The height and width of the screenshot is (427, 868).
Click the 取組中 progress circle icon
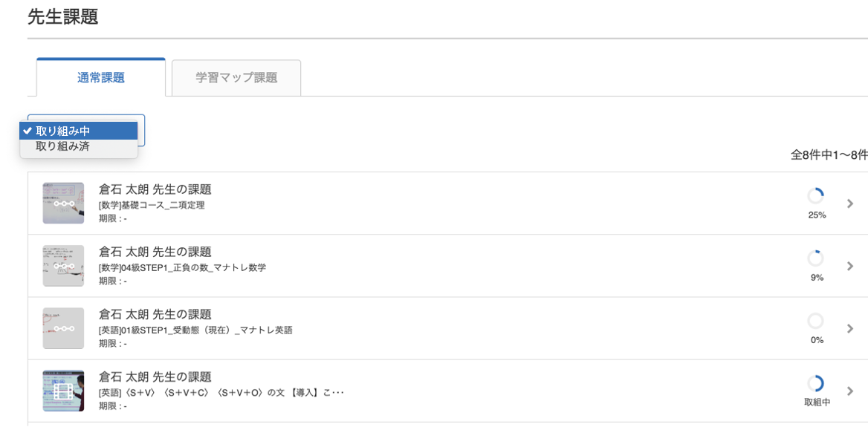click(815, 383)
